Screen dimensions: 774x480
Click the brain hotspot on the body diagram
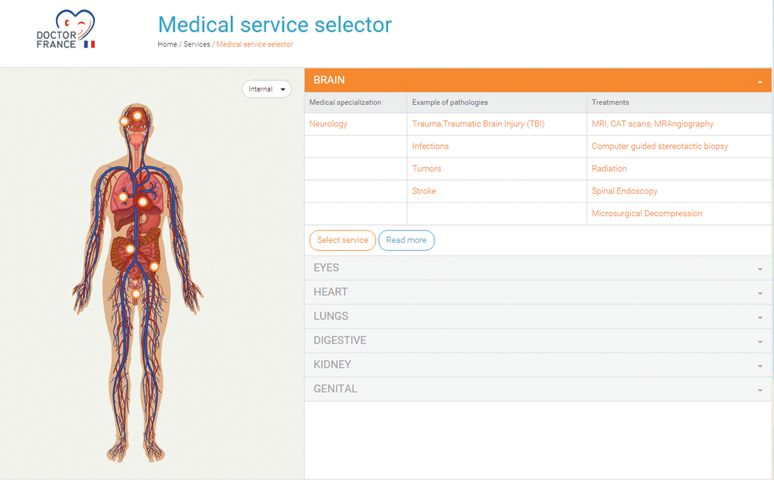point(137,114)
